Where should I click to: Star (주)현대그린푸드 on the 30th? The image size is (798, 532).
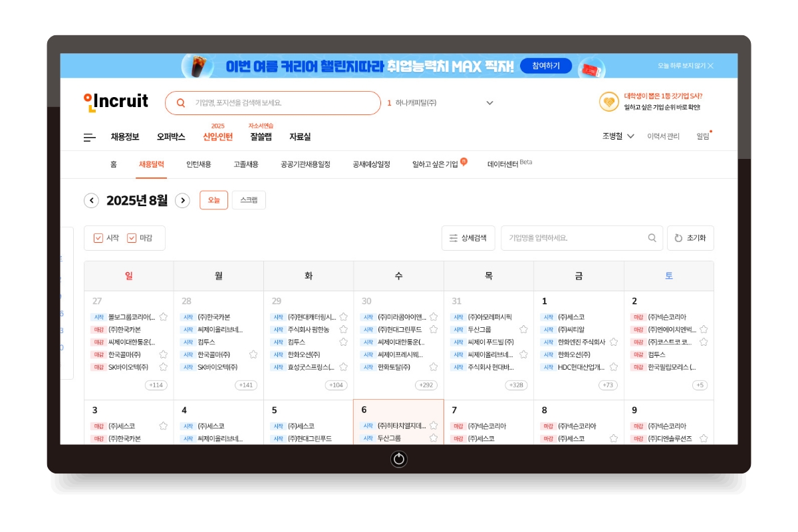pyautogui.click(x=434, y=330)
